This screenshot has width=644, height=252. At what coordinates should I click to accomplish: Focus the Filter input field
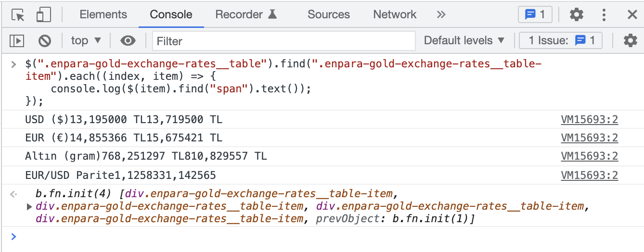click(284, 41)
